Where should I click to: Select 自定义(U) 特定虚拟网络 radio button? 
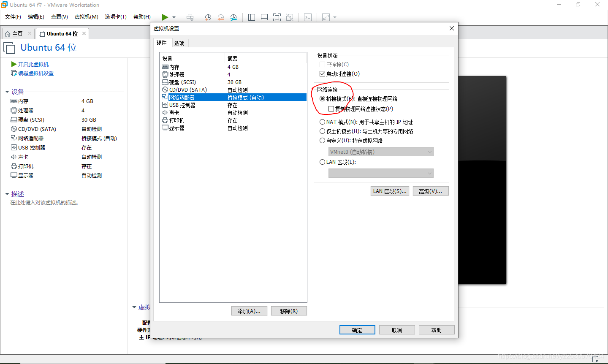pyautogui.click(x=323, y=141)
